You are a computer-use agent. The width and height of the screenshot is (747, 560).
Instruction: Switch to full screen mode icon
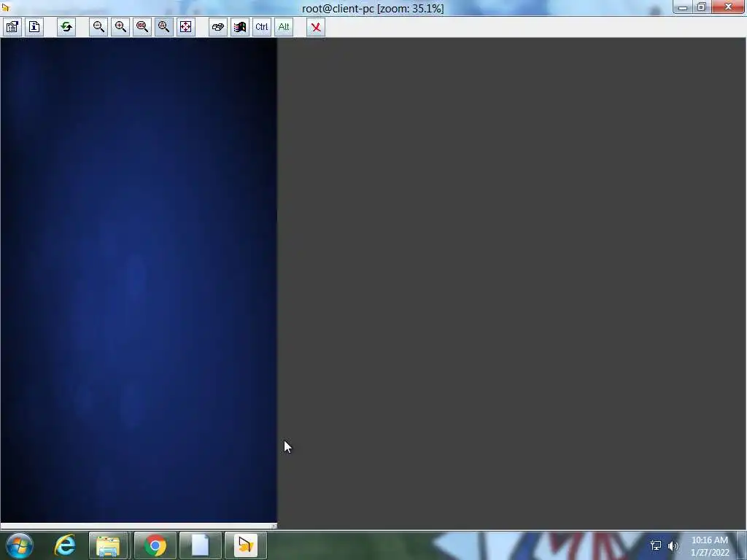(x=185, y=27)
